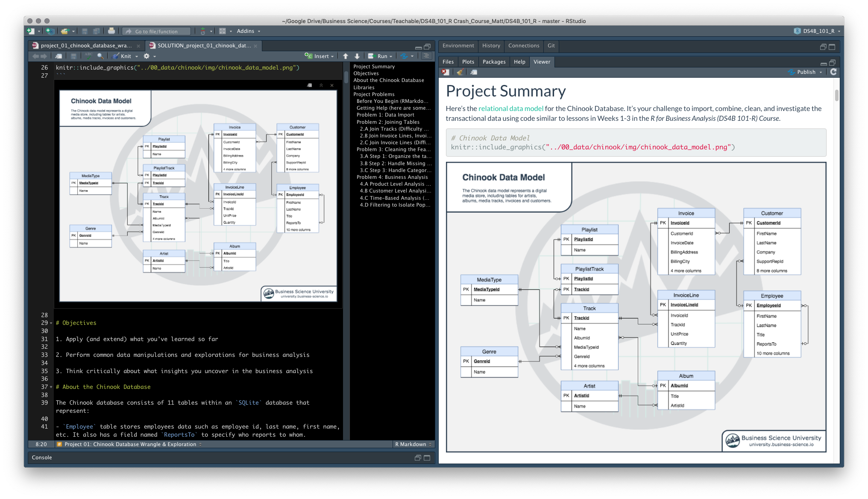Click the Open File folder icon
The width and height of the screenshot is (868, 499).
(x=65, y=31)
